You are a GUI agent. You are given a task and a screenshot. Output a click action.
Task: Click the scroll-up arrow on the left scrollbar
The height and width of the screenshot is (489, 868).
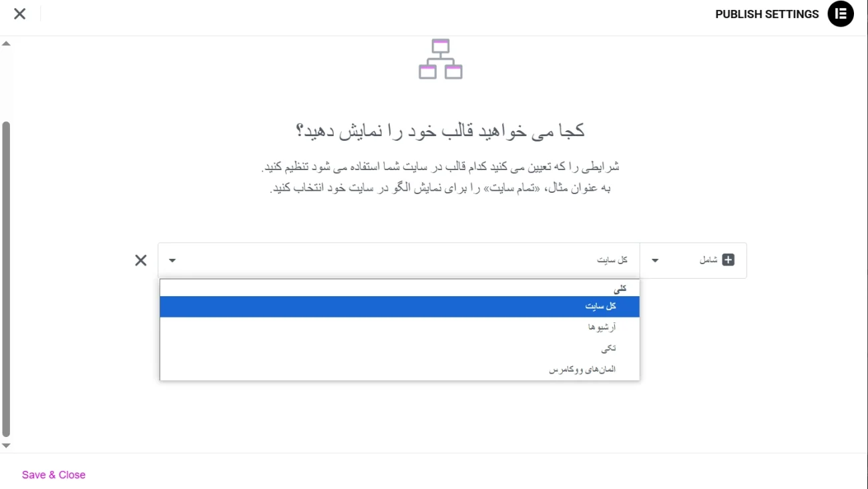coord(6,42)
